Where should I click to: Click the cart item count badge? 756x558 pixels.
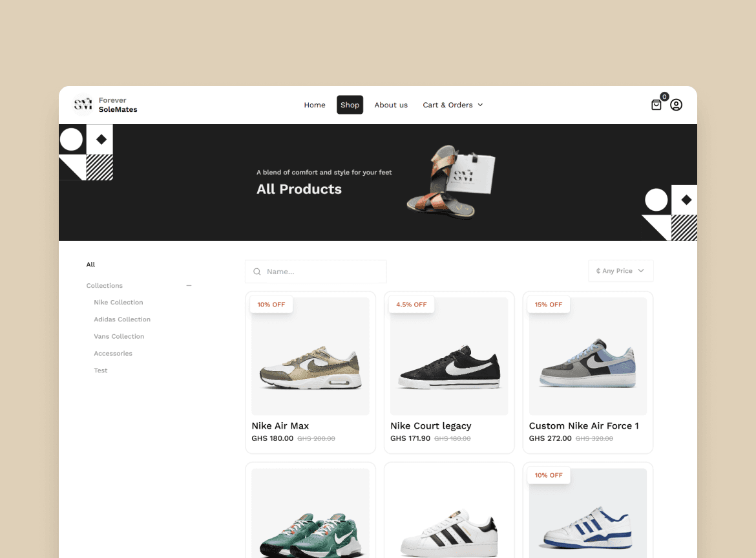tap(664, 96)
